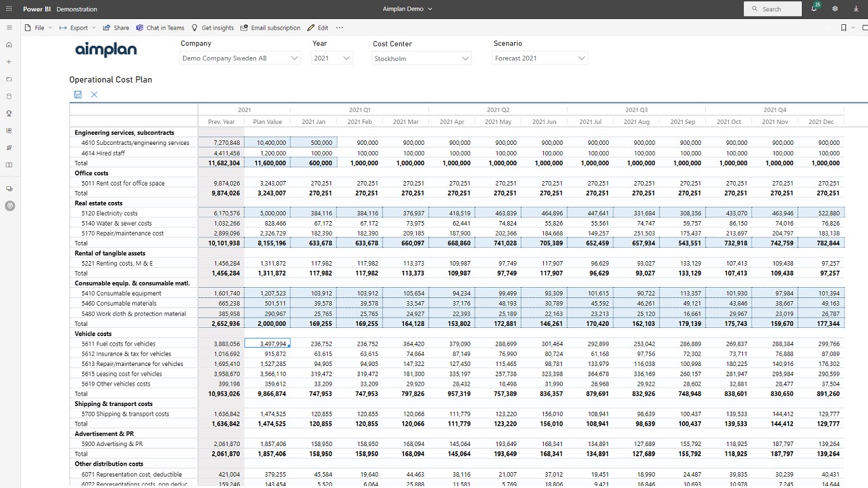868x488 pixels.
Task: Open the app launcher grid
Action: tap(9, 9)
